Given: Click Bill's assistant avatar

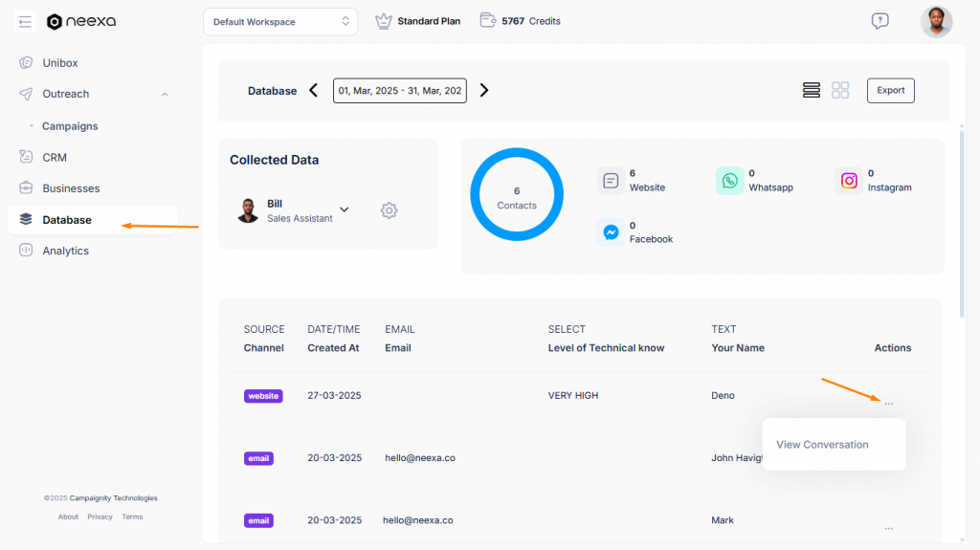Looking at the screenshot, I should pyautogui.click(x=248, y=210).
